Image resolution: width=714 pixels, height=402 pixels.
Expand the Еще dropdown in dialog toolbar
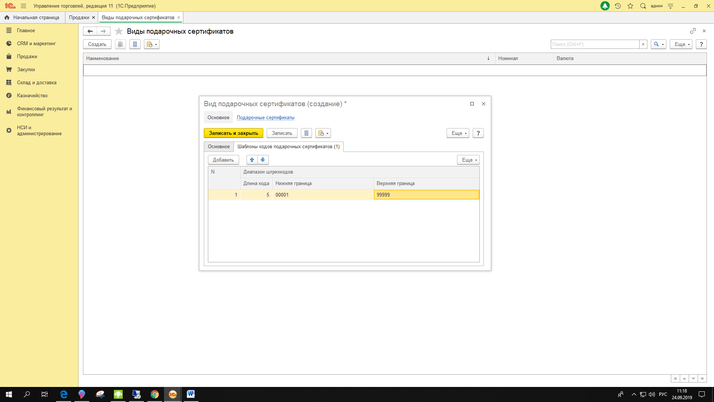pos(457,133)
